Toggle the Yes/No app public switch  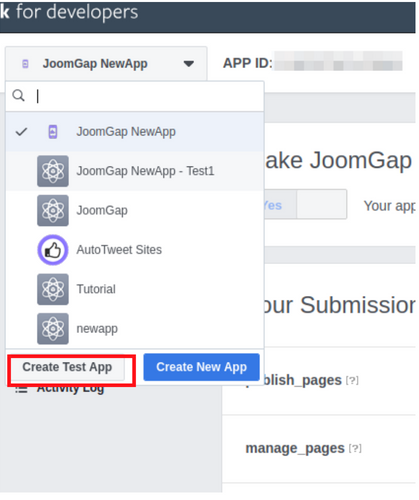[x=305, y=204]
